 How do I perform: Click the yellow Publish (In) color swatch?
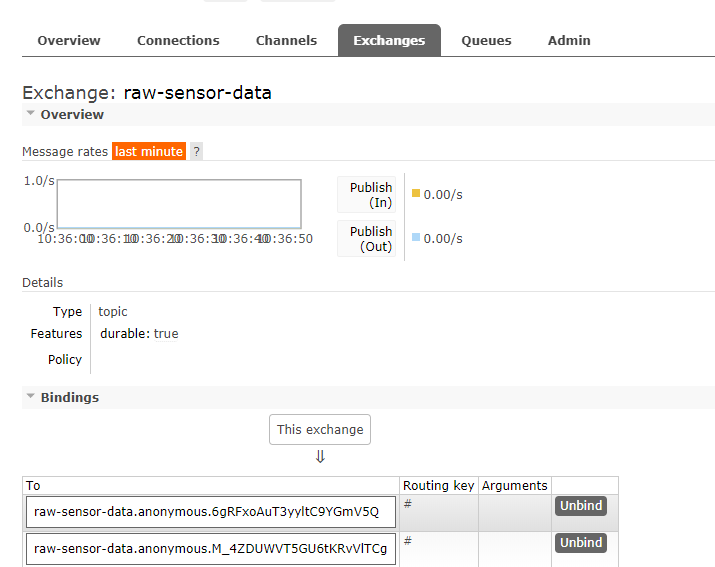416,193
